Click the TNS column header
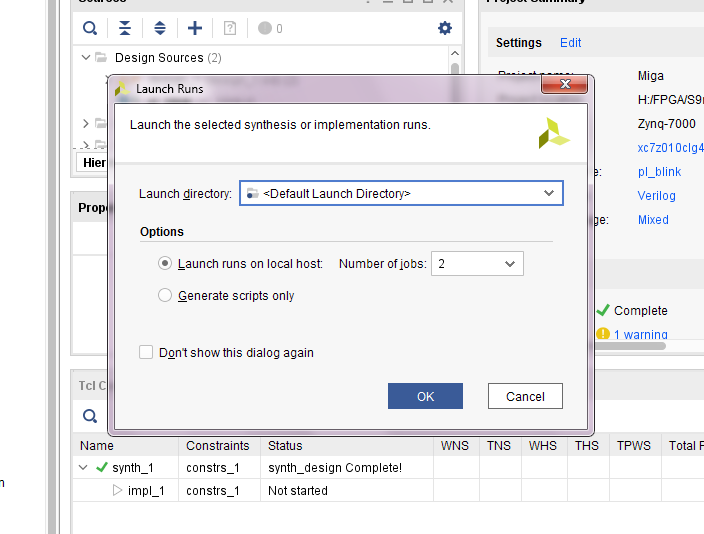The width and height of the screenshot is (704, 534). [x=499, y=446]
